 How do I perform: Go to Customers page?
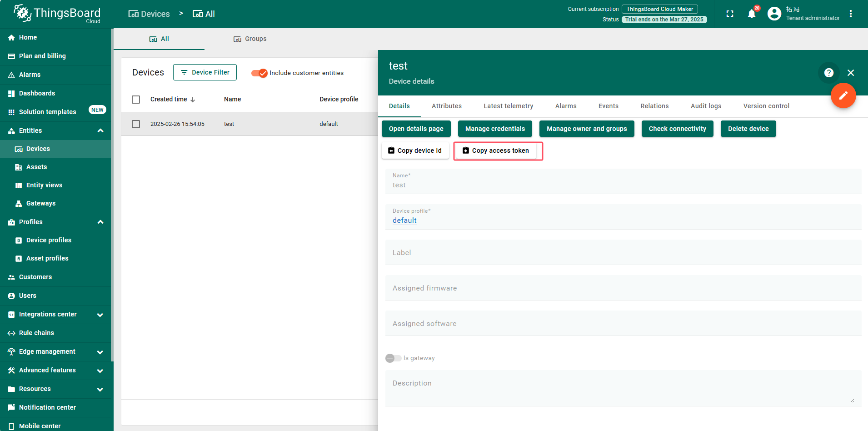55,277
